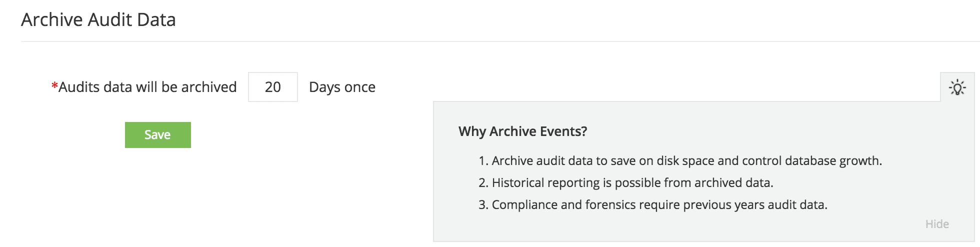Image resolution: width=980 pixels, height=247 pixels.
Task: Click the lightbulb tips icon
Action: point(957,87)
